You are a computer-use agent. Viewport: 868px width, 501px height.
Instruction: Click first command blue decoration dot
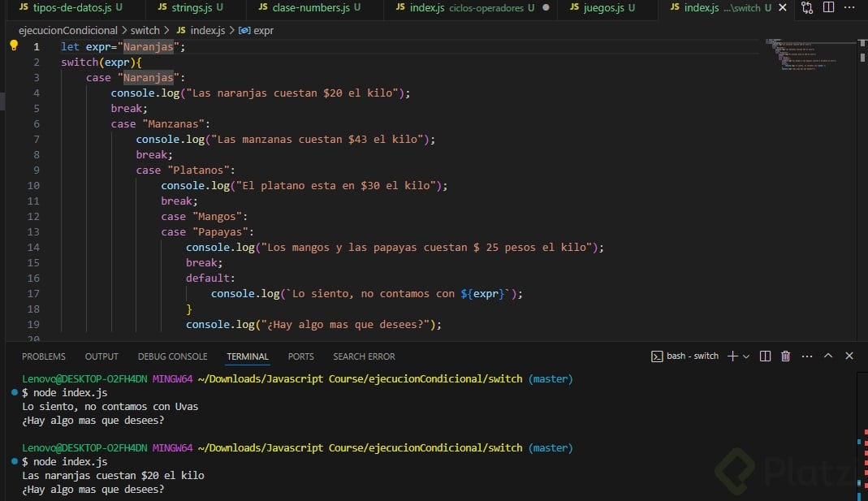[15, 392]
